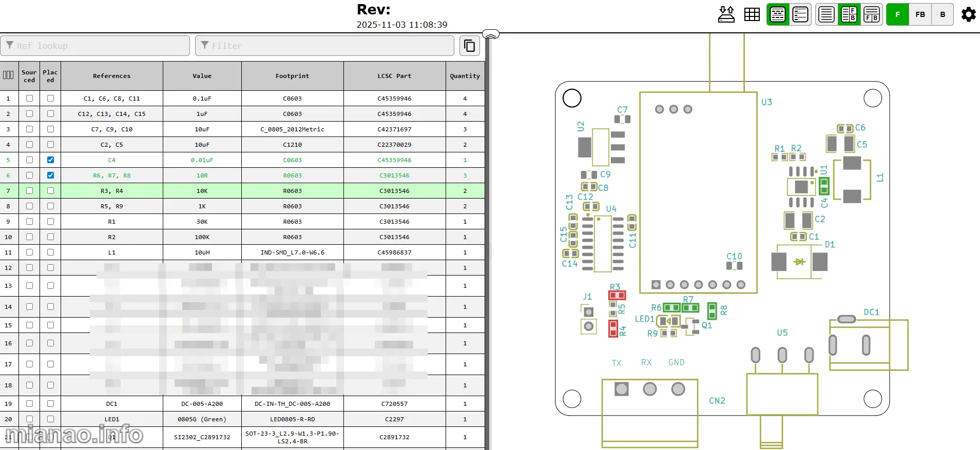980x450 pixels.
Task: Switch to the grouped BOM view
Action: [778, 14]
